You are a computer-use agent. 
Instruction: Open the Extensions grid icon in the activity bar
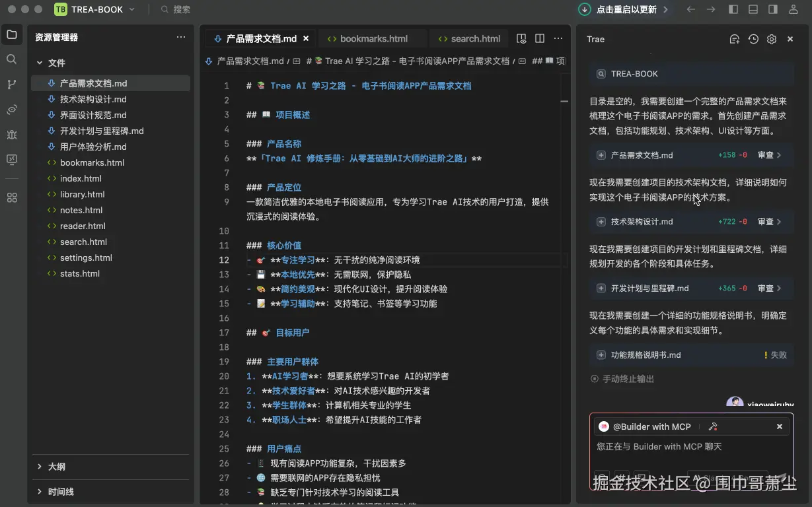pos(11,197)
